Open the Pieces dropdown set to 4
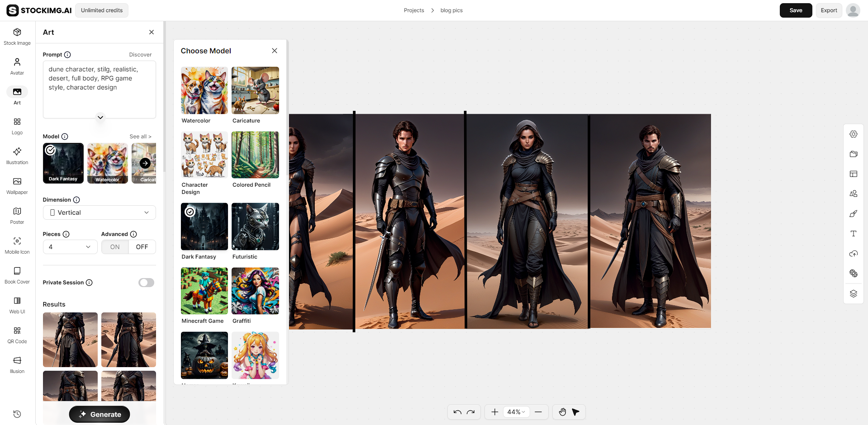The image size is (868, 425). (x=70, y=247)
